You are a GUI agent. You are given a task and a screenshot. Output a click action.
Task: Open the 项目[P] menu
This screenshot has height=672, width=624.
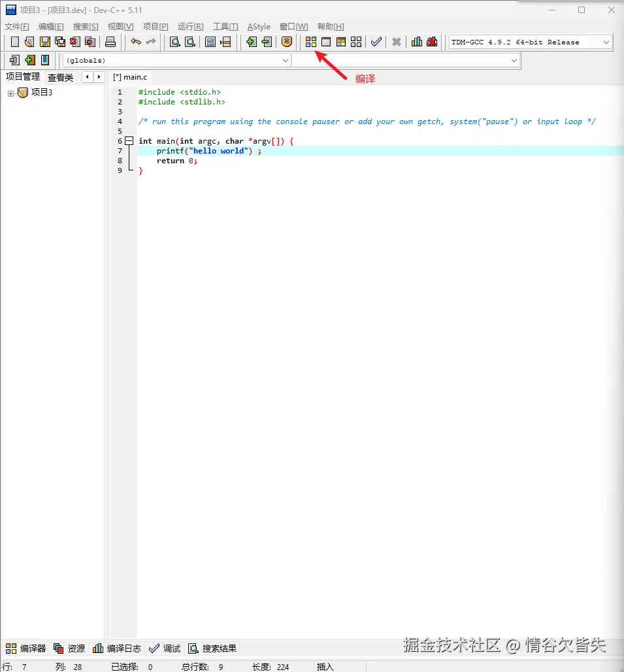(156, 27)
